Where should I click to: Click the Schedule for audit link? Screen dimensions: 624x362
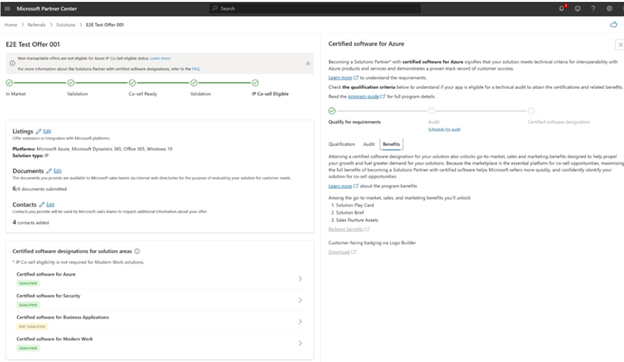coord(444,129)
